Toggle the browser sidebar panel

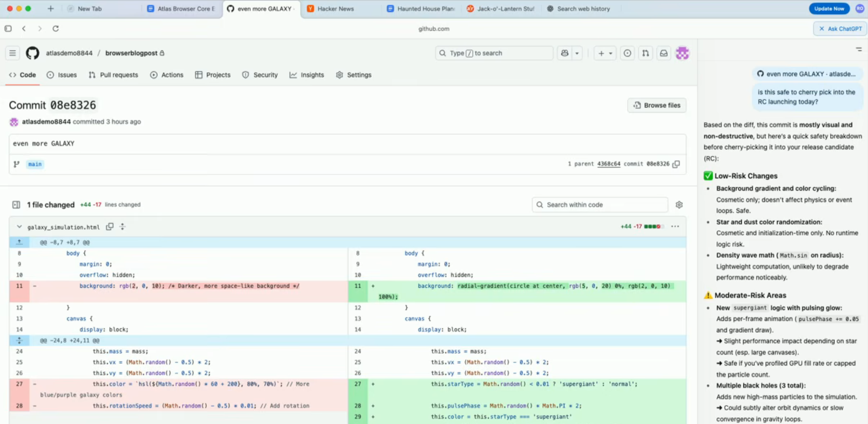[8, 29]
